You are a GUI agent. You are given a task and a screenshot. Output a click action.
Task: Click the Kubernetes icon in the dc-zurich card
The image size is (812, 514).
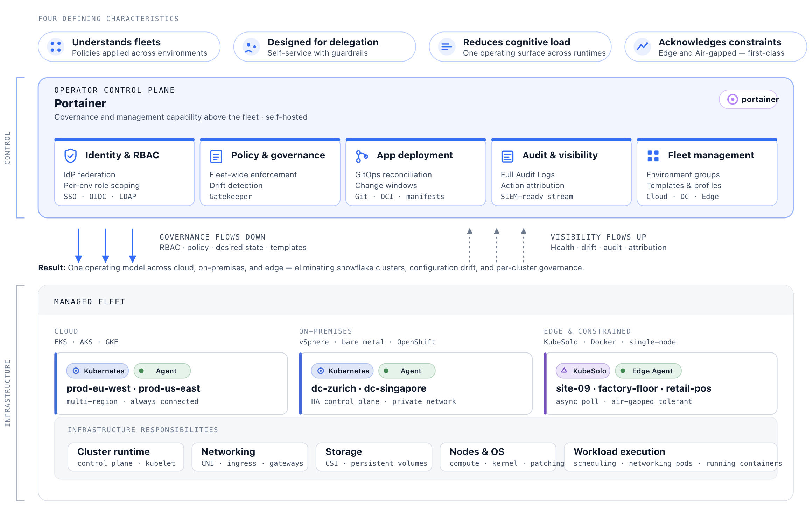pos(321,371)
